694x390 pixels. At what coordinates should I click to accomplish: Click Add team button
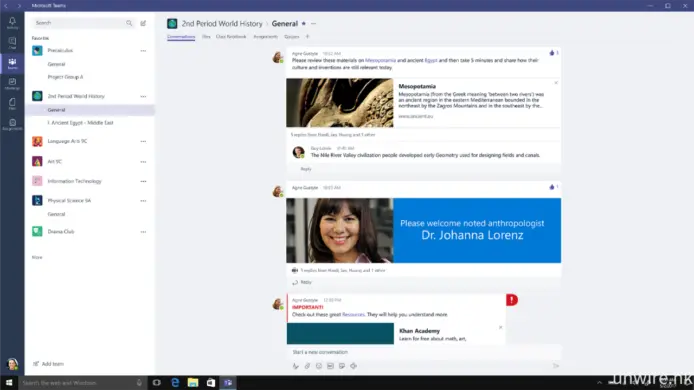(x=48, y=364)
